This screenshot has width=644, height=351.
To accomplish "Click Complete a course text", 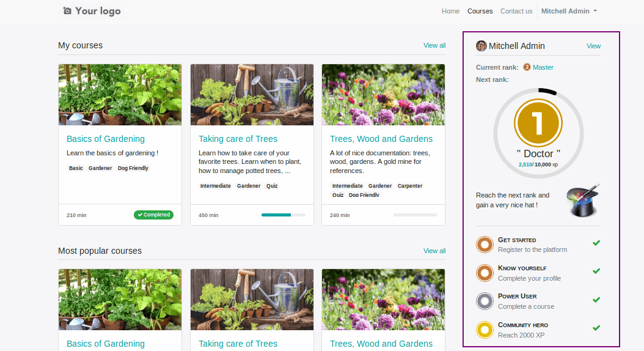I will [525, 306].
